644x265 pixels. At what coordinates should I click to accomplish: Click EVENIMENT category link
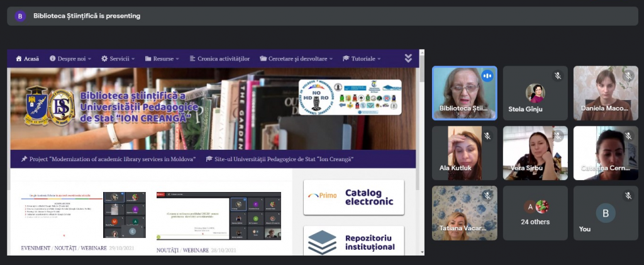click(x=36, y=248)
